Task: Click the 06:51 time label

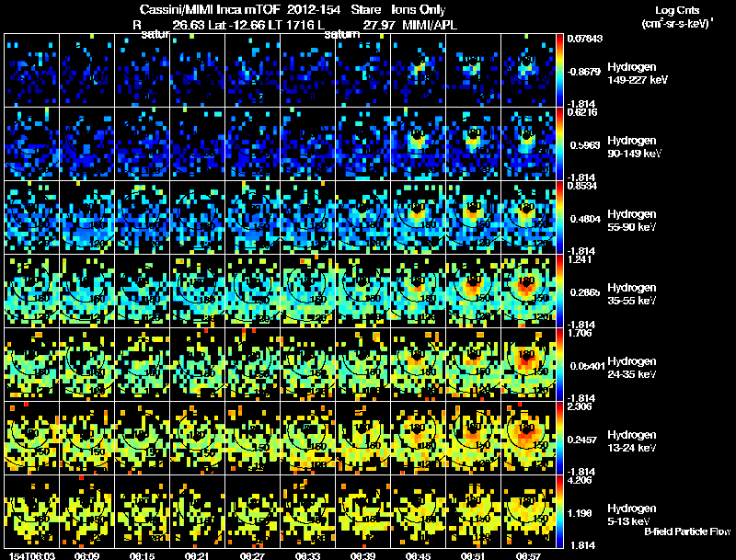Action: click(x=473, y=555)
